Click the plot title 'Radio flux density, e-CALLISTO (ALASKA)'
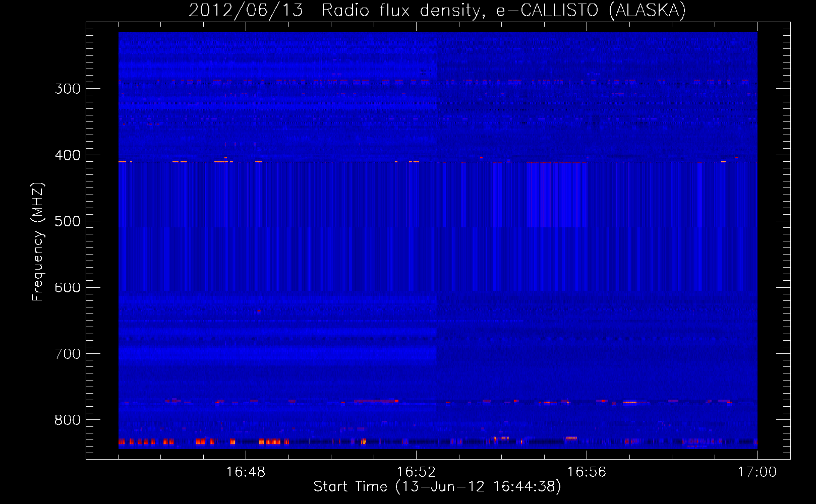This screenshot has width=816, height=504. coord(503,11)
